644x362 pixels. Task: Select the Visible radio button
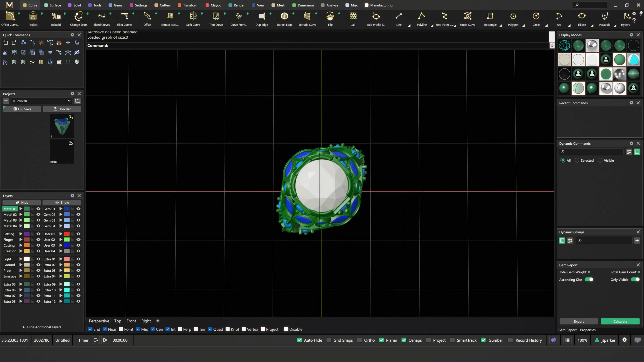coord(600,160)
